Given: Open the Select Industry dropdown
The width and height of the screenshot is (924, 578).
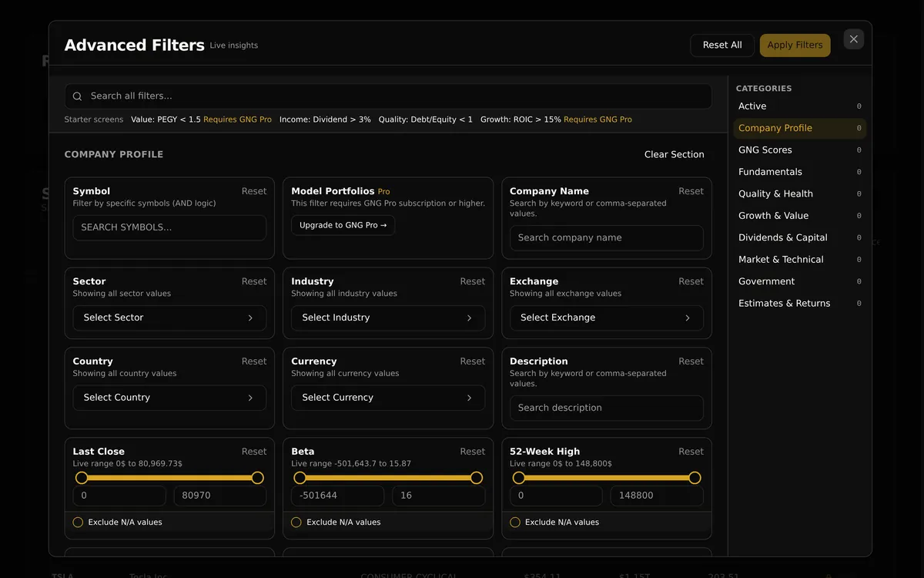Looking at the screenshot, I should [388, 318].
